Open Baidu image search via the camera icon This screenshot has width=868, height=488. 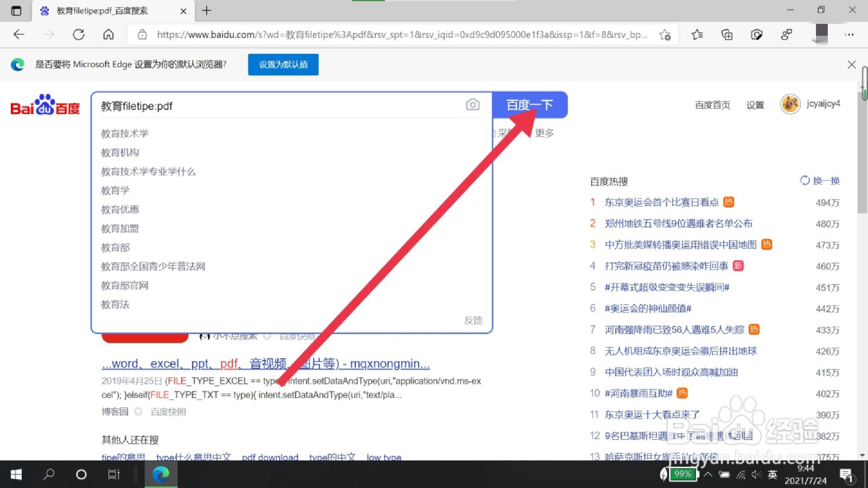pos(473,105)
